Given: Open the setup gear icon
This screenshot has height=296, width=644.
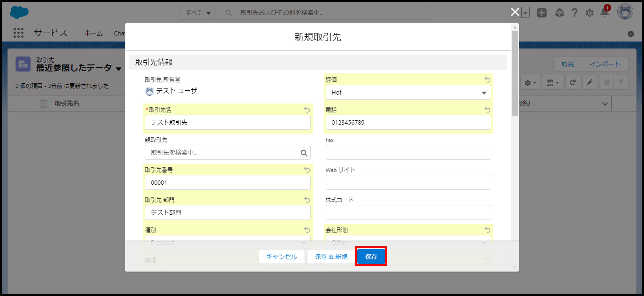Looking at the screenshot, I should coord(589,13).
